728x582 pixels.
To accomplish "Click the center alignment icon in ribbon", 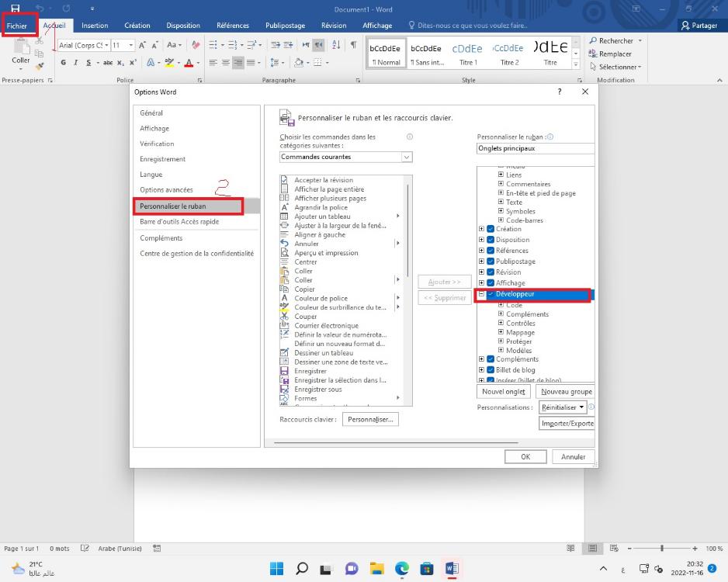I will tap(226, 62).
